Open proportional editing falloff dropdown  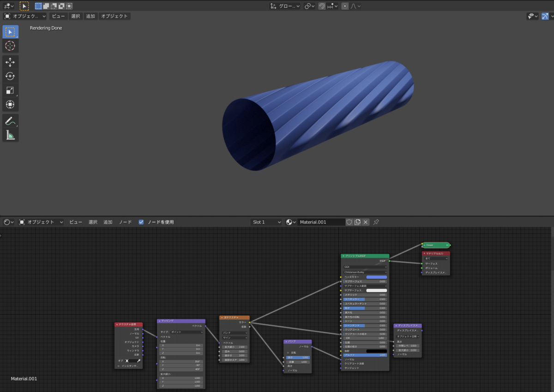coord(355,6)
